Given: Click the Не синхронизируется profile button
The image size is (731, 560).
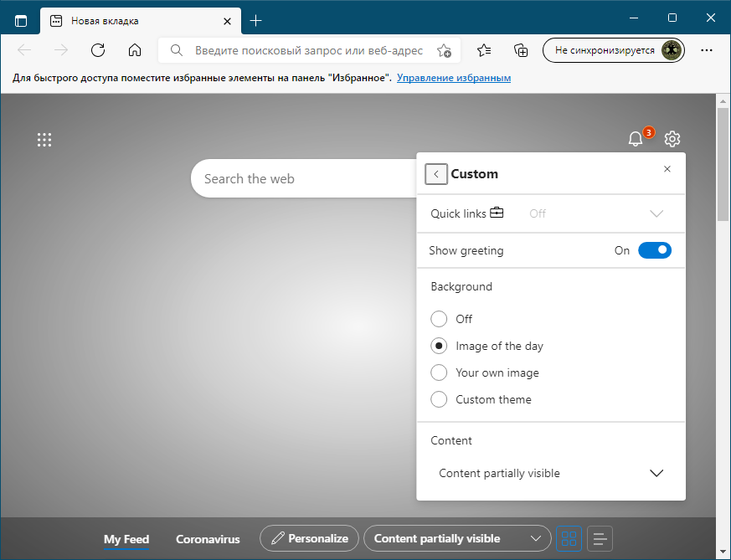Looking at the screenshot, I should [x=614, y=50].
